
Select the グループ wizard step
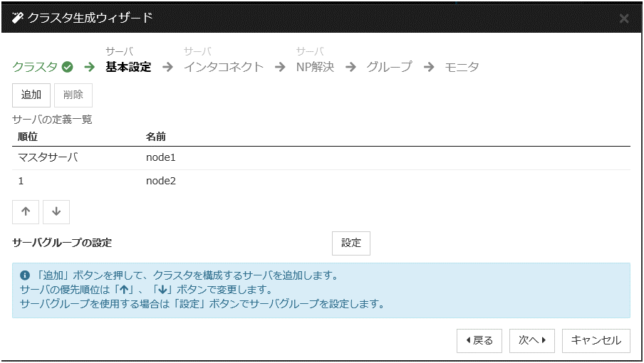(x=389, y=68)
